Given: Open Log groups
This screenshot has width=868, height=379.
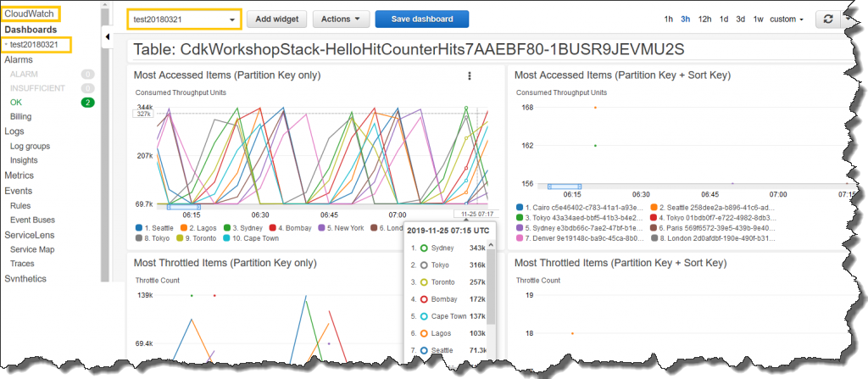Looking at the screenshot, I should 30,147.
